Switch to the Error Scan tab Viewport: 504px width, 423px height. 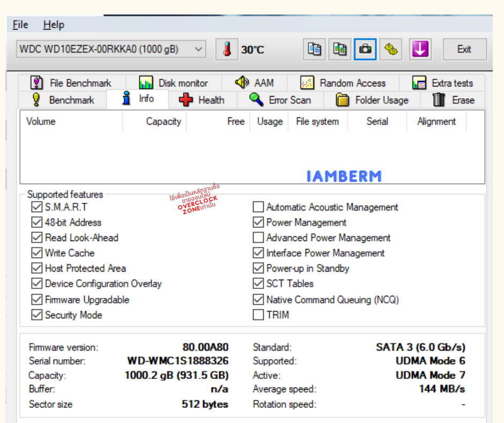[x=280, y=100]
